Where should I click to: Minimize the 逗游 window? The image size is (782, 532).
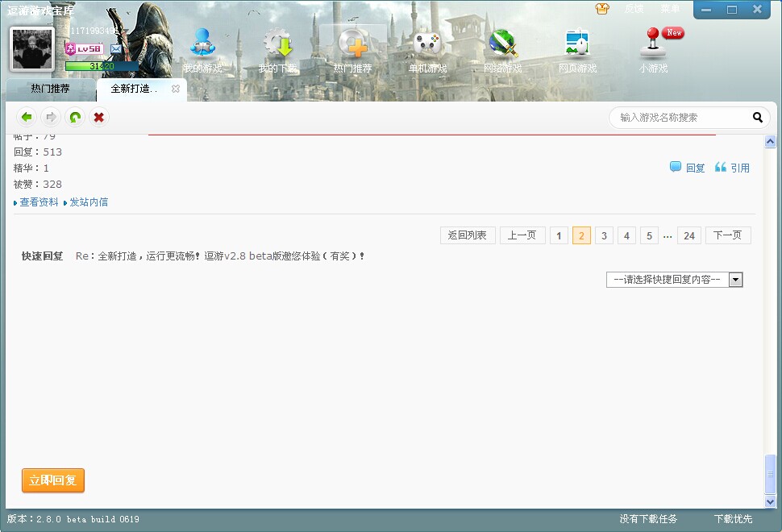(706, 10)
